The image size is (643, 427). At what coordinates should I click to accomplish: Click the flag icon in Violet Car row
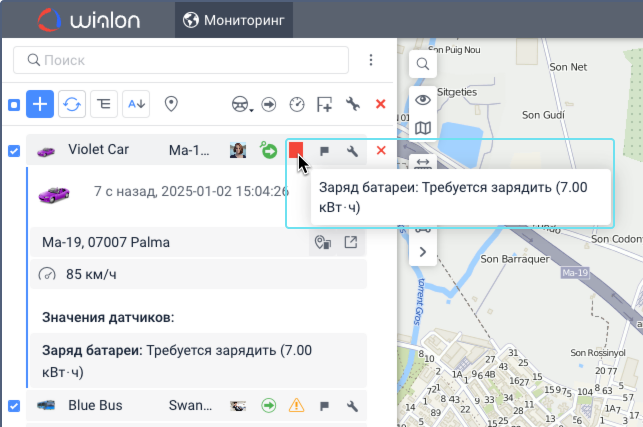[x=324, y=151]
